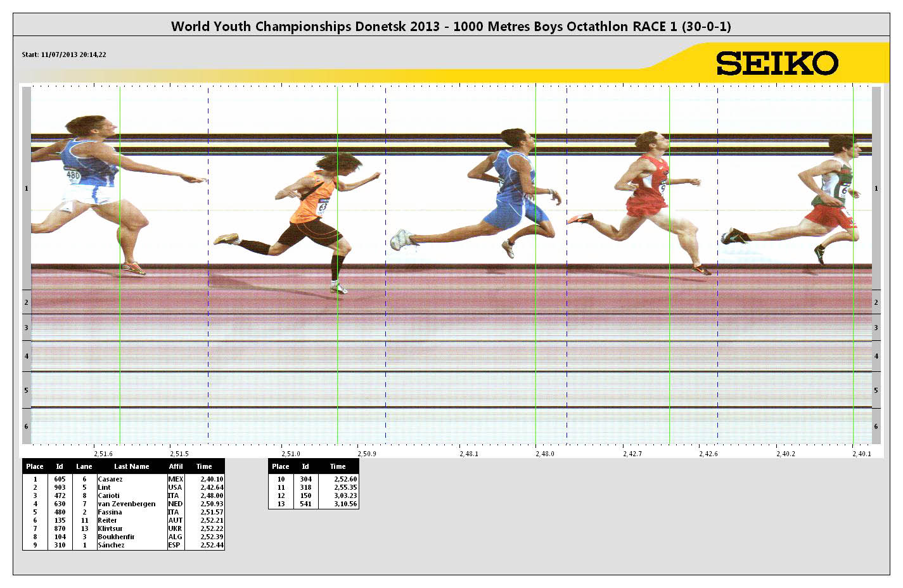Select the Lane column header

[84, 466]
